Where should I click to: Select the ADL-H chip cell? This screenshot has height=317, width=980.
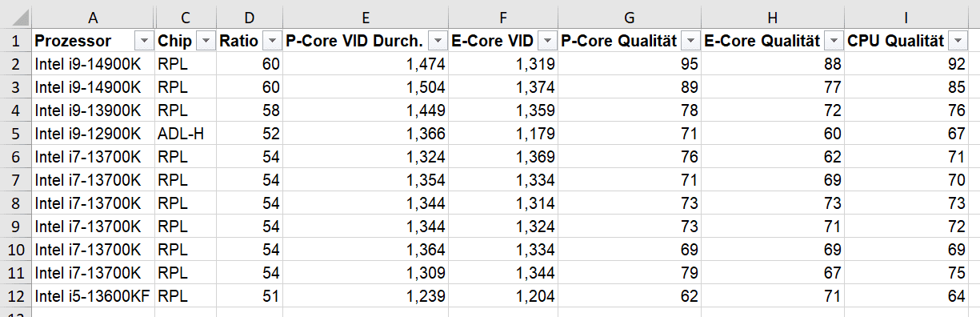click(185, 134)
